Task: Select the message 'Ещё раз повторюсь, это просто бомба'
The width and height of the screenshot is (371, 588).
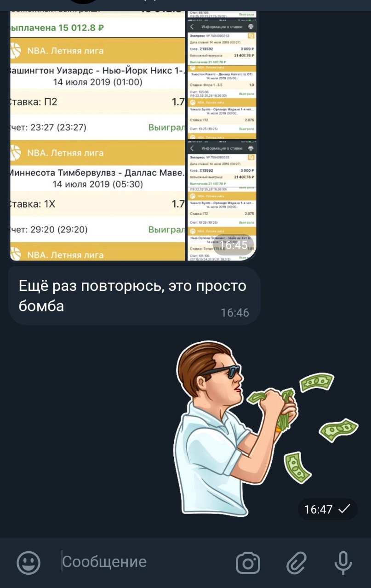Action: [134, 296]
